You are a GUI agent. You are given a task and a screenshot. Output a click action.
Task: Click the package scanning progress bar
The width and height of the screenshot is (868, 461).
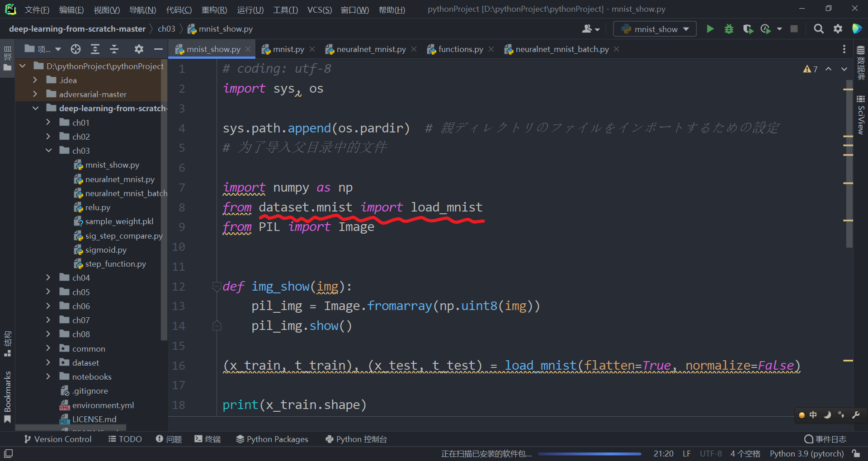coord(590,454)
